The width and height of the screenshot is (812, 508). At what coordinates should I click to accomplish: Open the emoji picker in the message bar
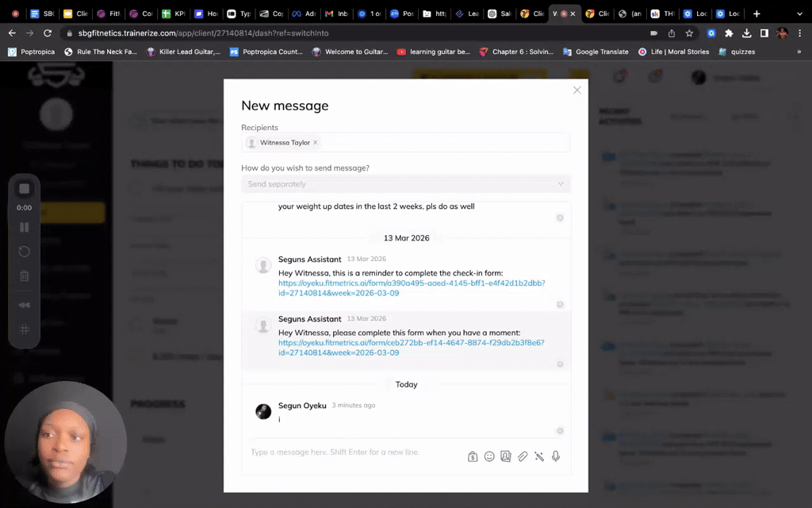coord(489,456)
